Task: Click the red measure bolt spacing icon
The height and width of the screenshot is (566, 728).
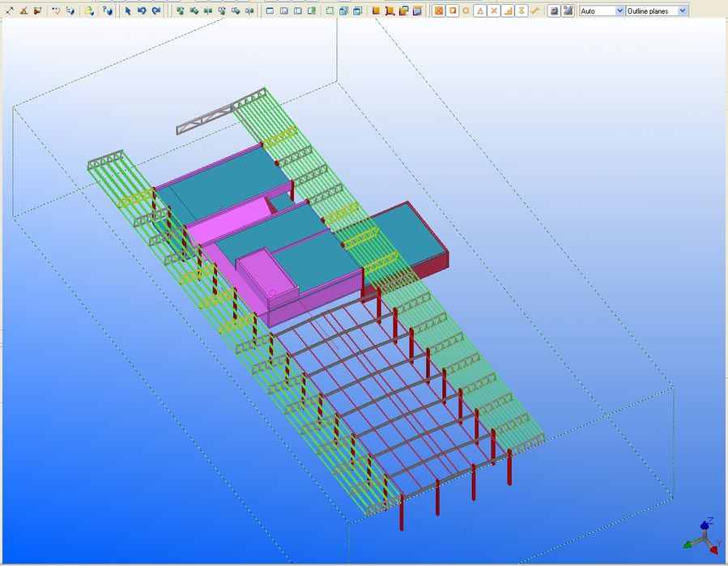Action: click(37, 11)
